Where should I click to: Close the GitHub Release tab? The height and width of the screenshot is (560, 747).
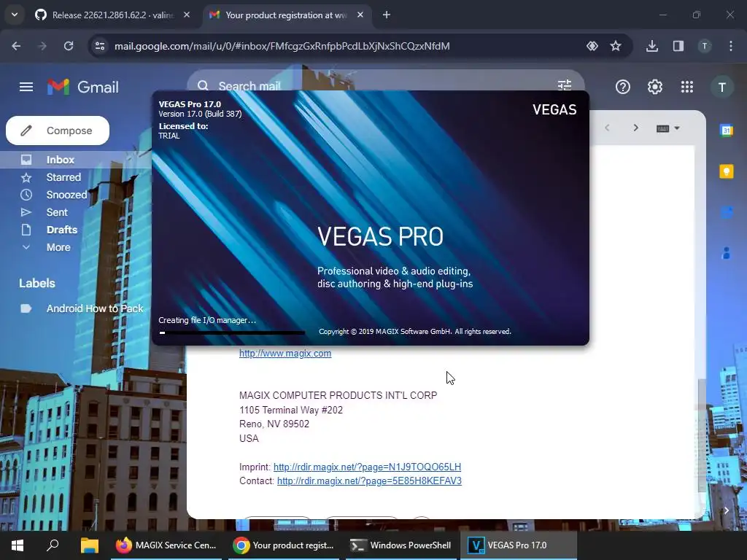[187, 15]
